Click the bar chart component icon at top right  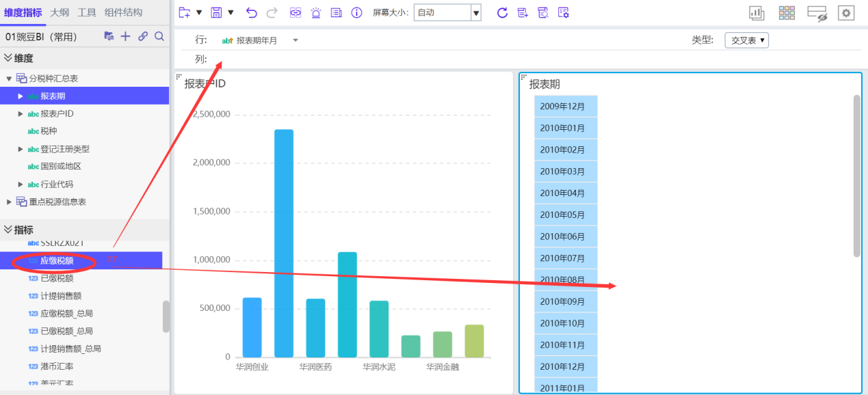pyautogui.click(x=757, y=12)
